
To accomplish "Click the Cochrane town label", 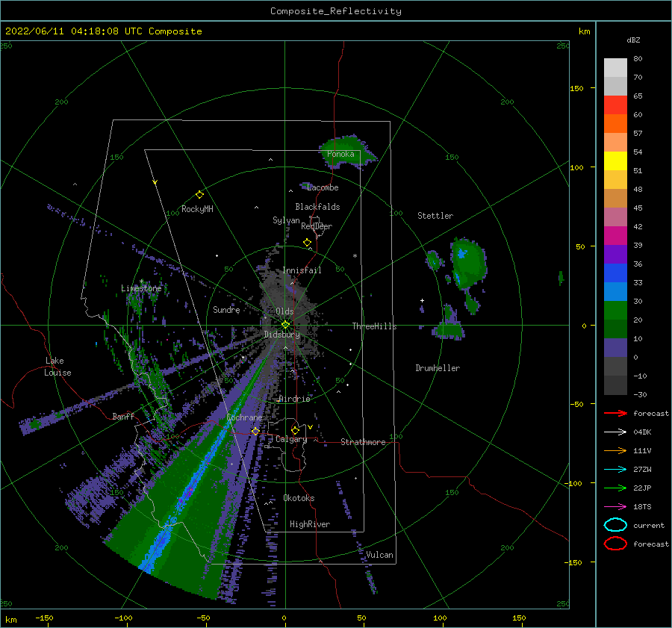I will (x=244, y=417).
